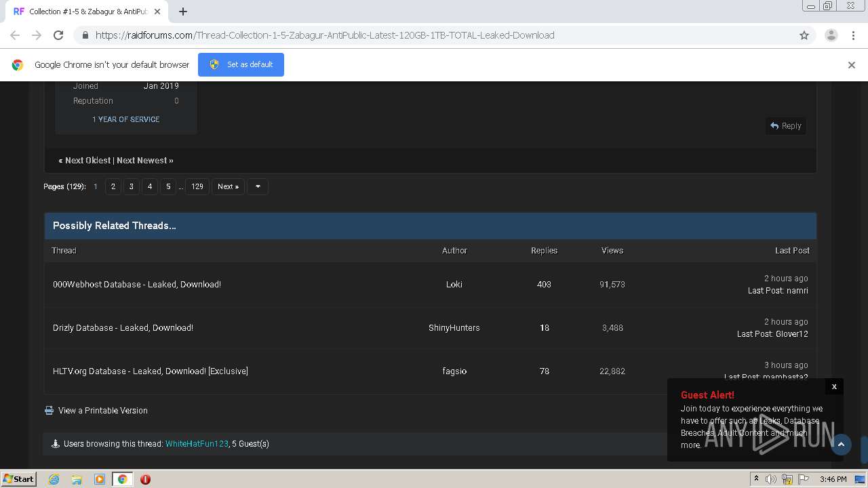Image resolution: width=868 pixels, height=488 pixels.
Task: Click the action center flag icon
Action: (x=804, y=479)
